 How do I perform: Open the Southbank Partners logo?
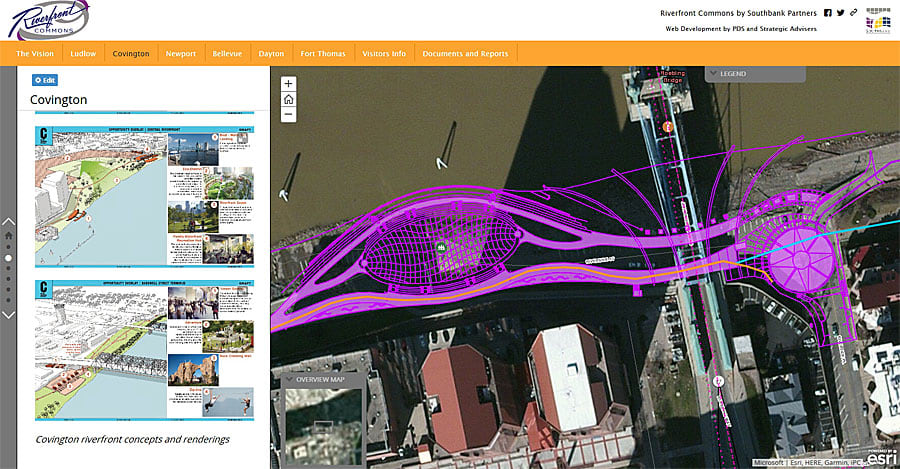[878, 21]
